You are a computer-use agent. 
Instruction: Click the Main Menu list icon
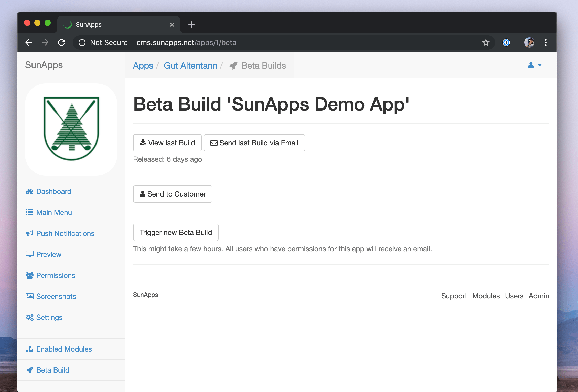30,212
